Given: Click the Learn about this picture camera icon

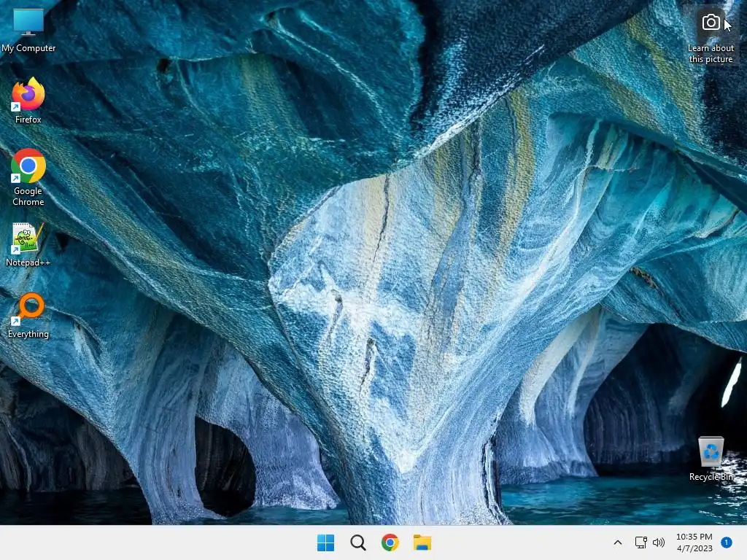Looking at the screenshot, I should click(x=711, y=23).
